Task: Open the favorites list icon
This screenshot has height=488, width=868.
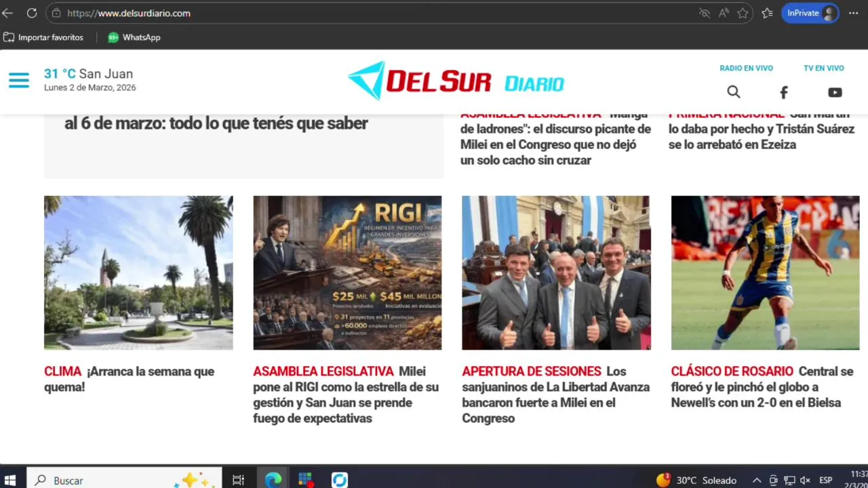Action: [x=767, y=13]
